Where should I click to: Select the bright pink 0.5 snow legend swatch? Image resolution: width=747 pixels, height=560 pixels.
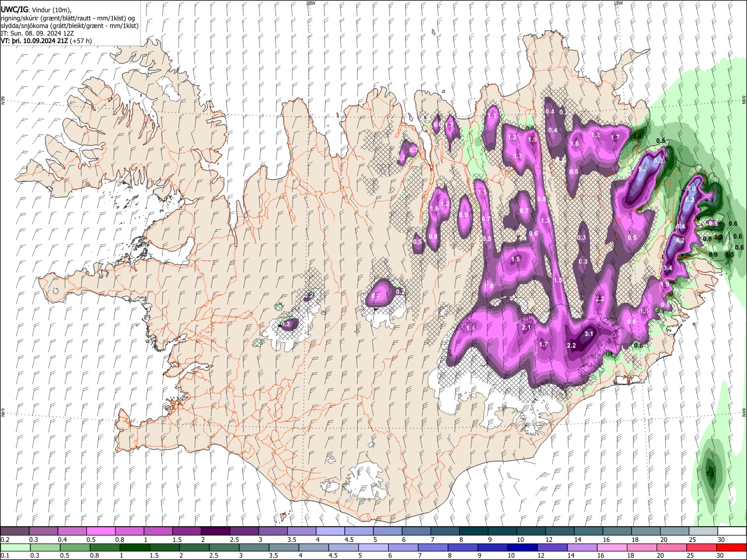pos(100,531)
